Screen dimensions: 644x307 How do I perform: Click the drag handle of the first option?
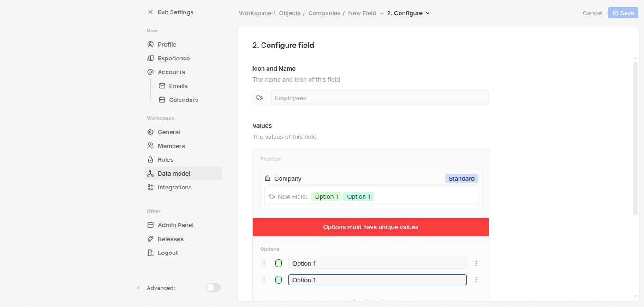264,263
